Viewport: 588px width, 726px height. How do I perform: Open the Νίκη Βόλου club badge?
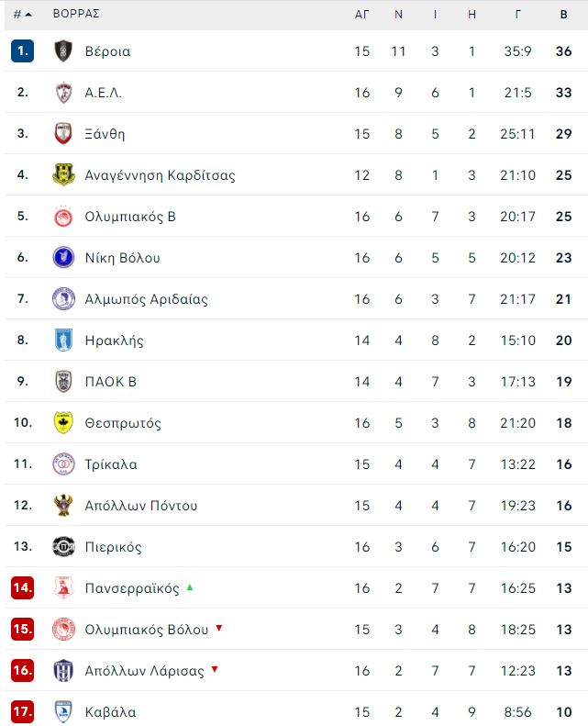pyautogui.click(x=63, y=257)
